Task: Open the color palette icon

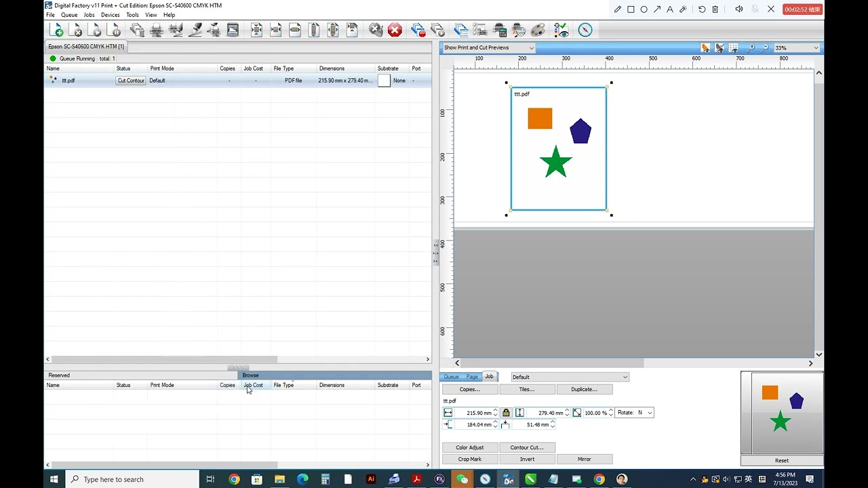Action: click(x=538, y=30)
